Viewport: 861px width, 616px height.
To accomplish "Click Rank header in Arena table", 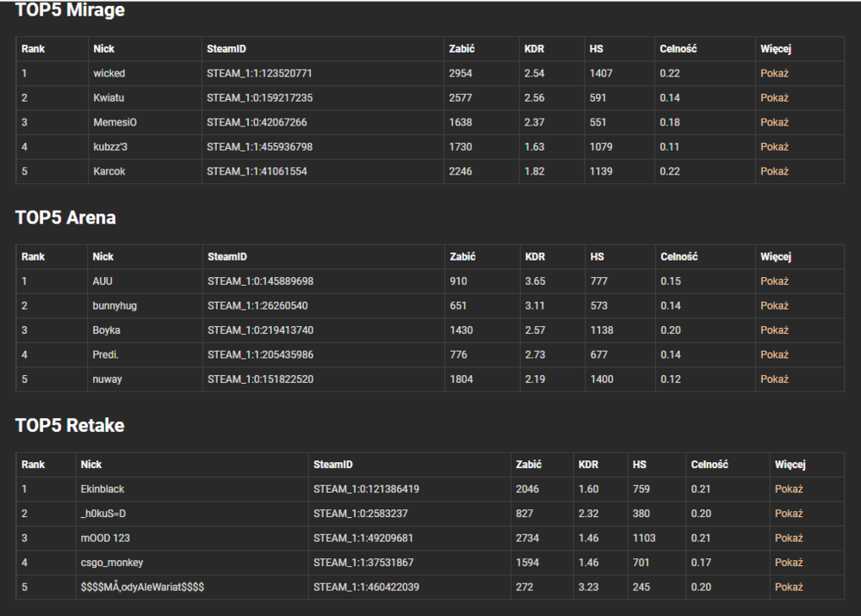I will pos(33,256).
